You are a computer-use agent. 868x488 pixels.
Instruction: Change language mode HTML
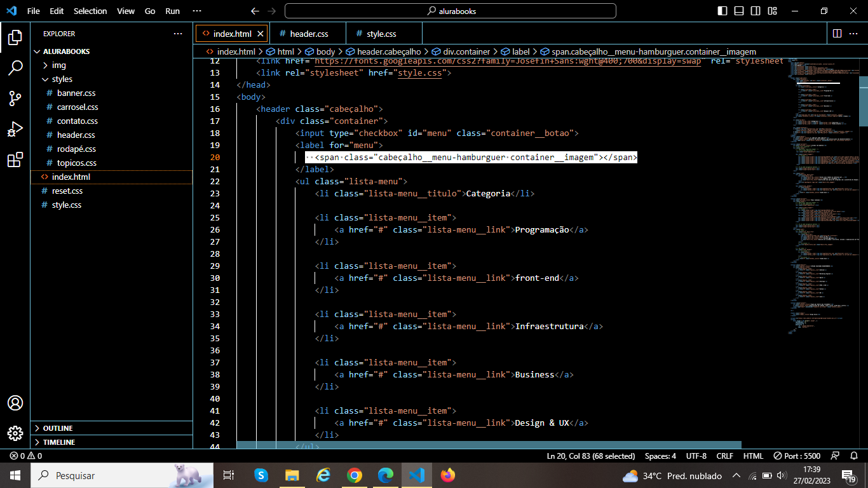pos(753,456)
